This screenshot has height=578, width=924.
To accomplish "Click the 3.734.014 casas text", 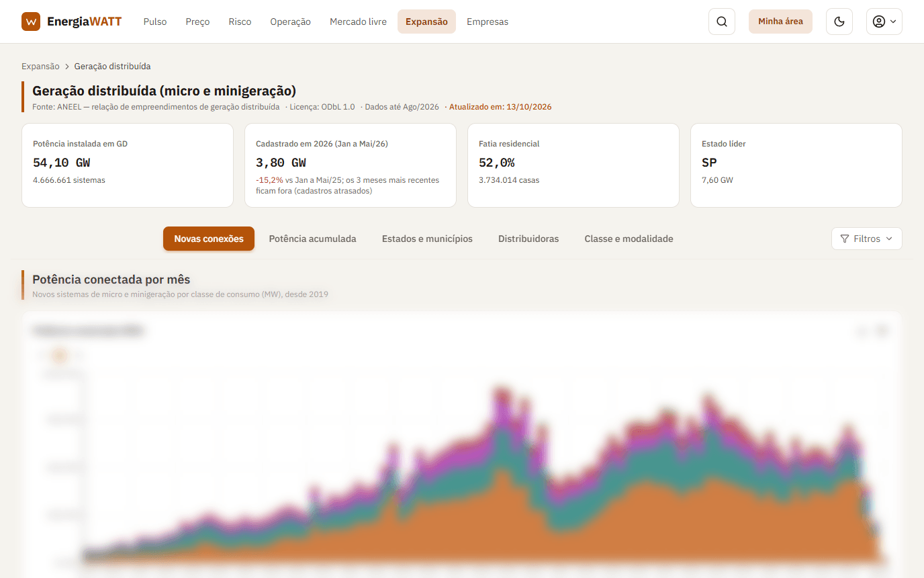I will point(509,180).
